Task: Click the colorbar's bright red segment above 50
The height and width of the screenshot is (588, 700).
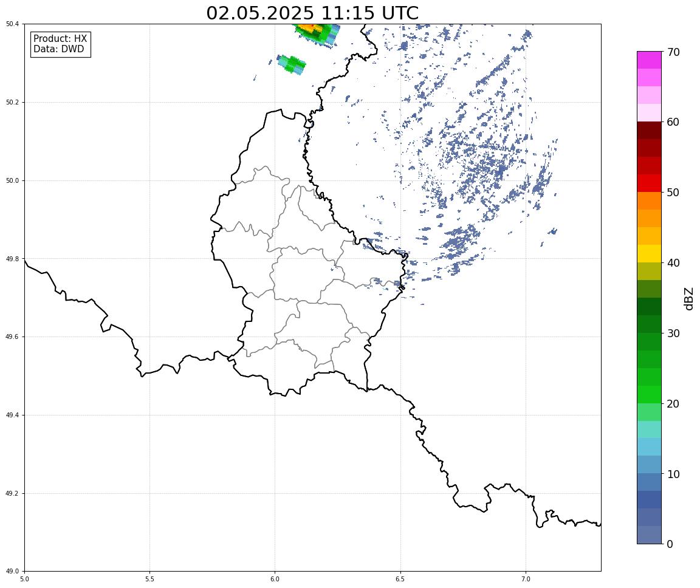Action: (x=649, y=183)
